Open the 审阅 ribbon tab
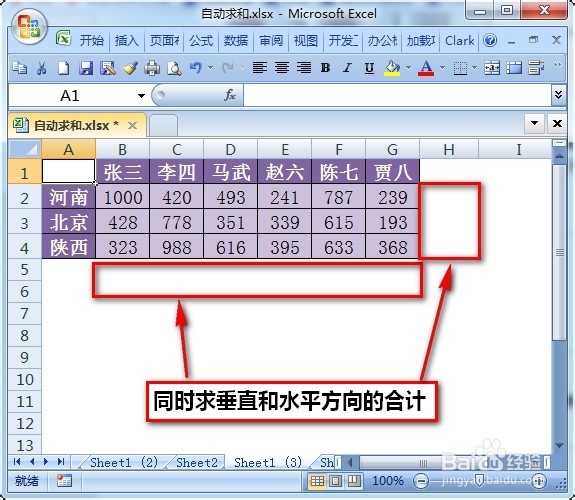The width and height of the screenshot is (575, 500). coord(271,40)
